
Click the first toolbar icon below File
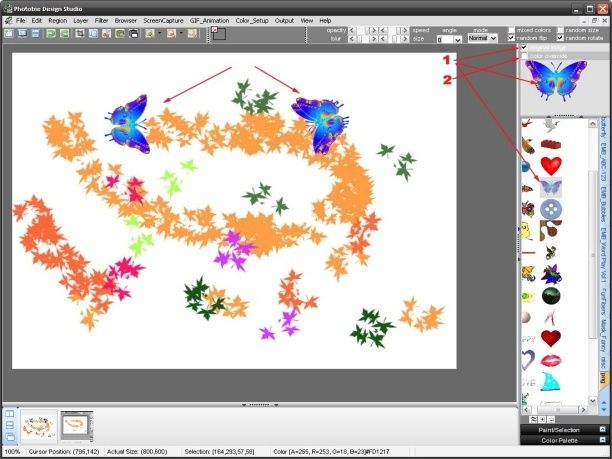point(8,33)
